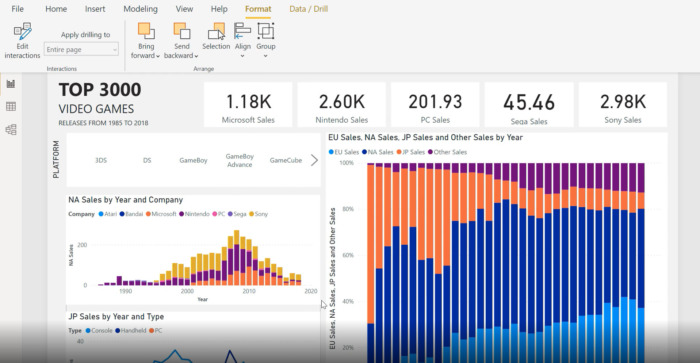Viewport: 700px width, 363px height.
Task: Select the TOP 3000 title text
Action: pyautogui.click(x=100, y=90)
